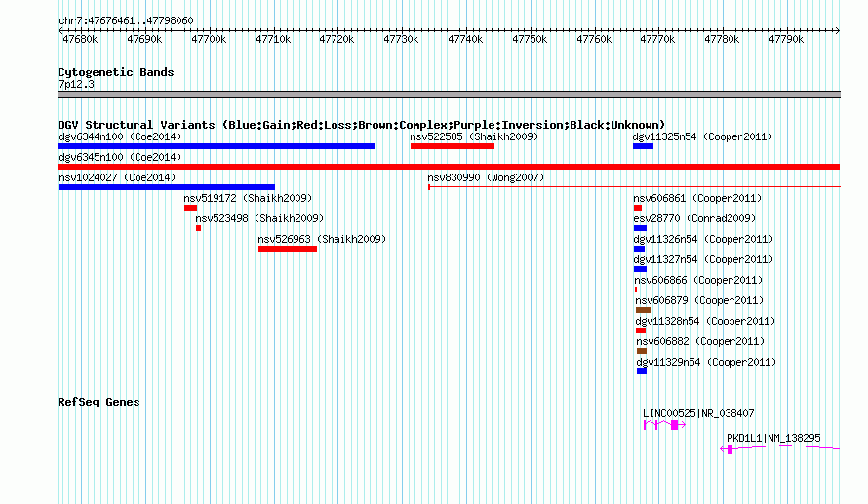Select the red dgv11328n54 loss bar
The width and height of the screenshot is (868, 504).
pos(641,330)
